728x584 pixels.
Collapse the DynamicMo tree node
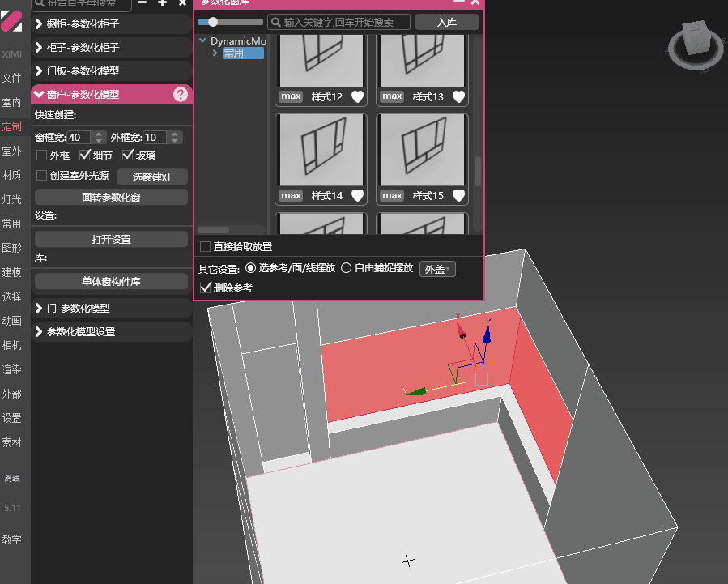[202, 40]
